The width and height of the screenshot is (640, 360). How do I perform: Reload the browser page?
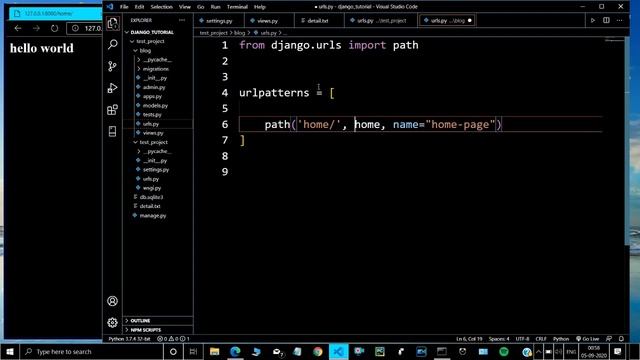click(x=54, y=28)
